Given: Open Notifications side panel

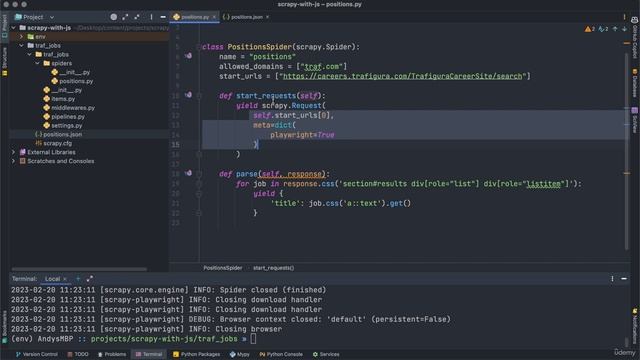Looking at the screenshot, I should tap(635, 326).
